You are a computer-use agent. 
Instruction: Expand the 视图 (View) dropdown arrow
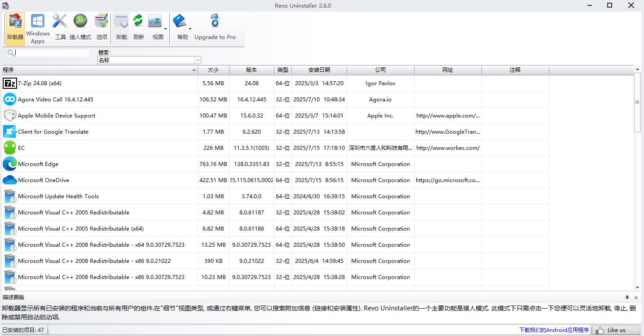coord(166,30)
